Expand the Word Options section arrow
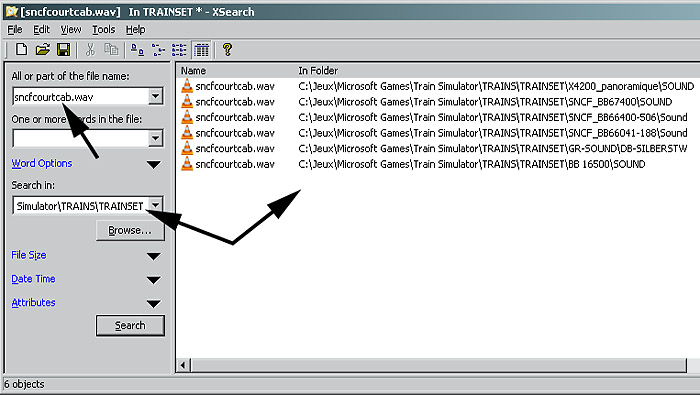Viewport: 700px width, 395px height. (154, 165)
